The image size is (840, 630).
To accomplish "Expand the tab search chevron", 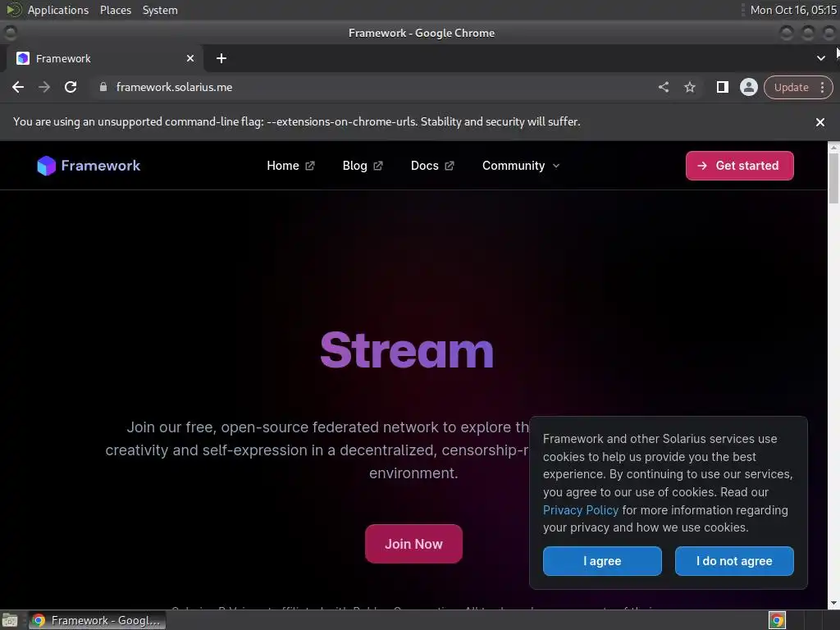I will [820, 58].
